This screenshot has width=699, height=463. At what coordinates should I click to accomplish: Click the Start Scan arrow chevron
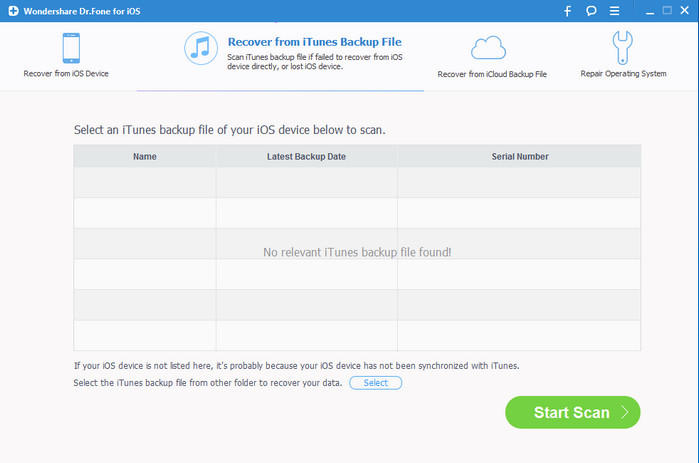[x=625, y=412]
